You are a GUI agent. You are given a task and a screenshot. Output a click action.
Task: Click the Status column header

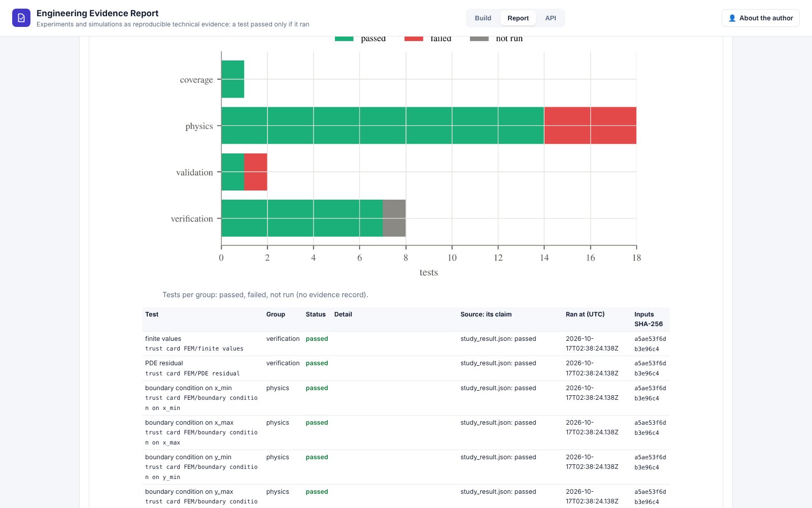click(316, 314)
